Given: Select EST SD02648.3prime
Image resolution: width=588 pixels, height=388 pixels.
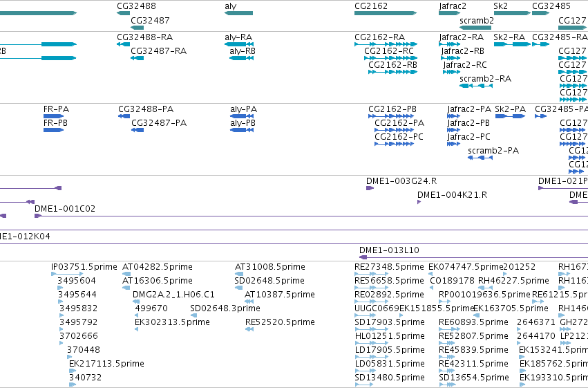Looking at the screenshot, I should [x=194, y=316].
